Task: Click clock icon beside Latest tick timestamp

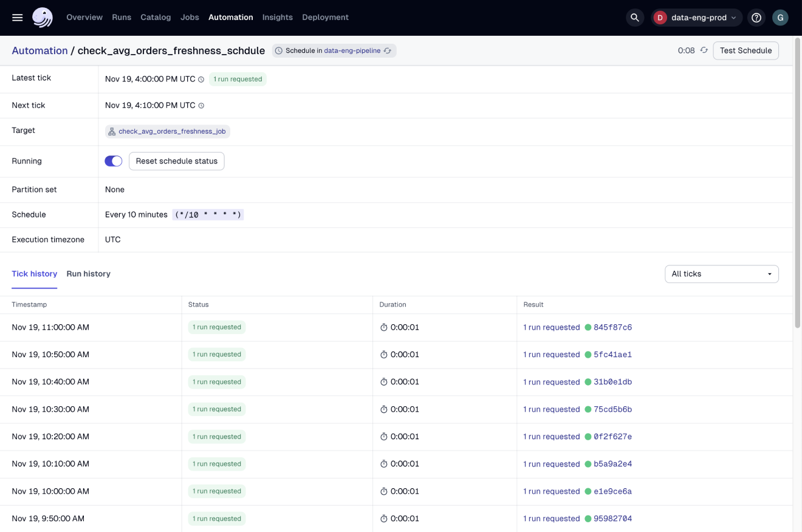Action: click(x=200, y=79)
